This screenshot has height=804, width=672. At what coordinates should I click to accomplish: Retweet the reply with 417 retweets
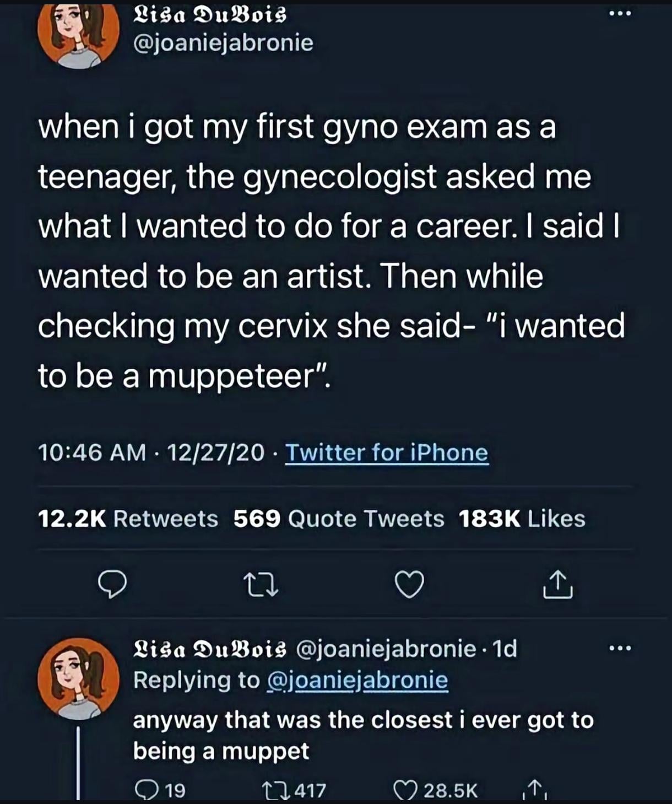(272, 790)
